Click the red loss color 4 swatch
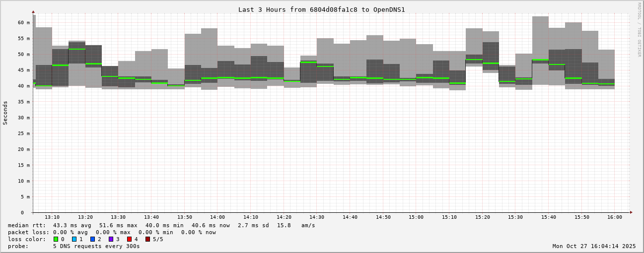This screenshot has height=253, width=644. [130, 239]
